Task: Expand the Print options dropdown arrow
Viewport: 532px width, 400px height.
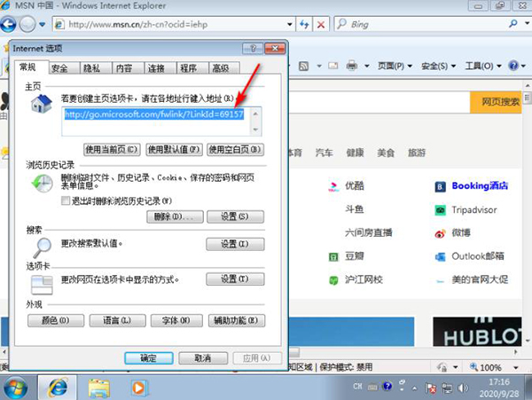Action: click(367, 66)
